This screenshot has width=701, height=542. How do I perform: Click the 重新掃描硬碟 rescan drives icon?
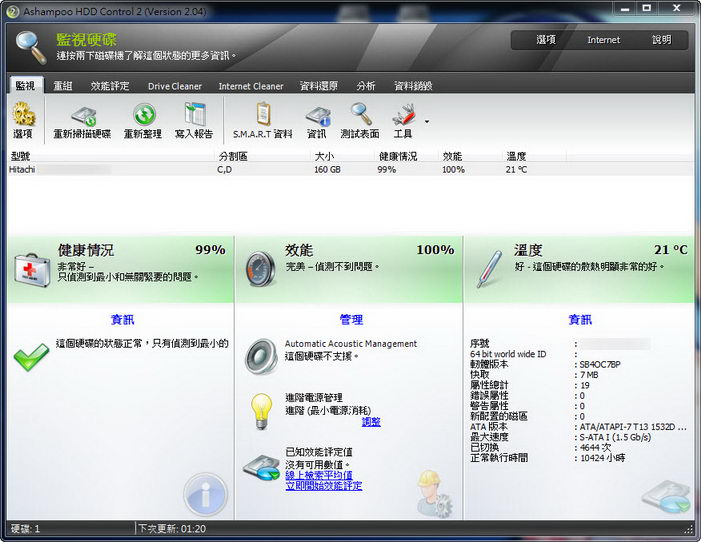tap(82, 114)
